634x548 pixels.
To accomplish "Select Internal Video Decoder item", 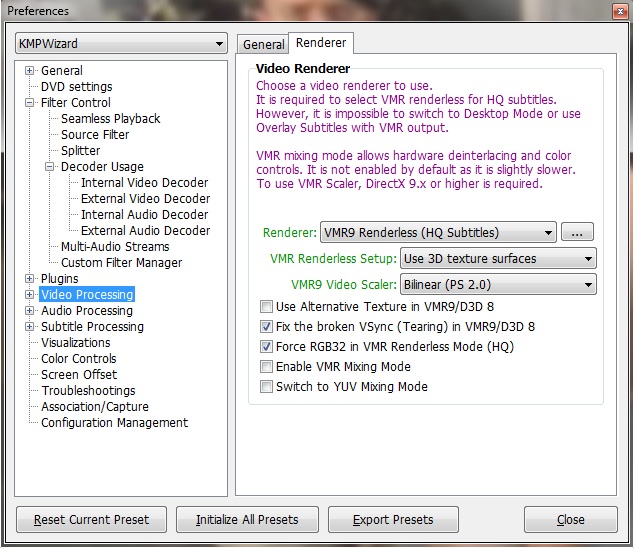I will click(144, 182).
